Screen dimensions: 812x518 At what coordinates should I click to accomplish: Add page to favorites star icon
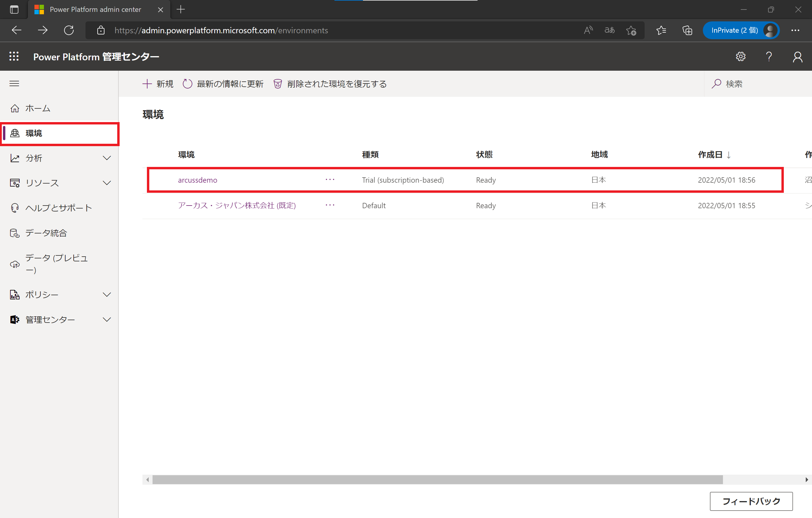click(x=631, y=30)
